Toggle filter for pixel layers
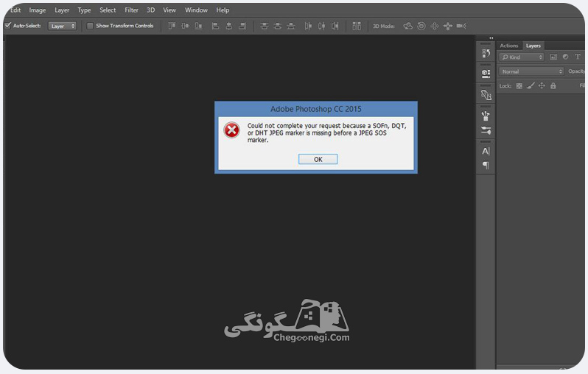The image size is (588, 374). pos(553,57)
